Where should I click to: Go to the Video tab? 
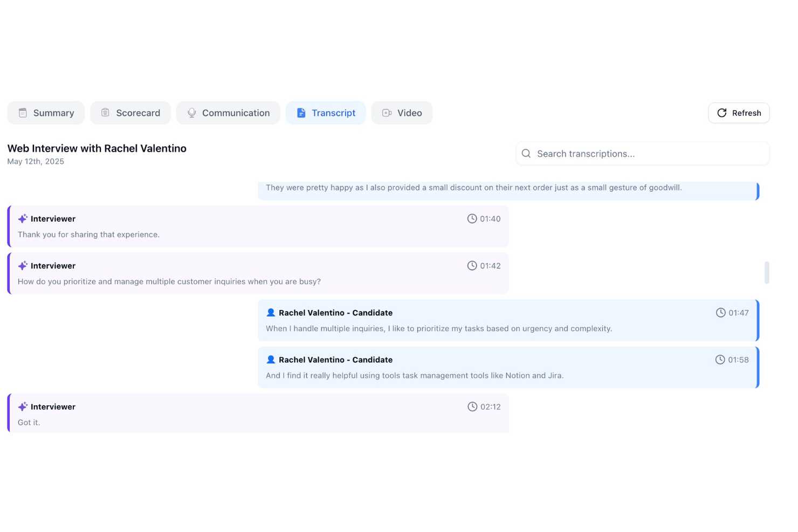tap(402, 113)
